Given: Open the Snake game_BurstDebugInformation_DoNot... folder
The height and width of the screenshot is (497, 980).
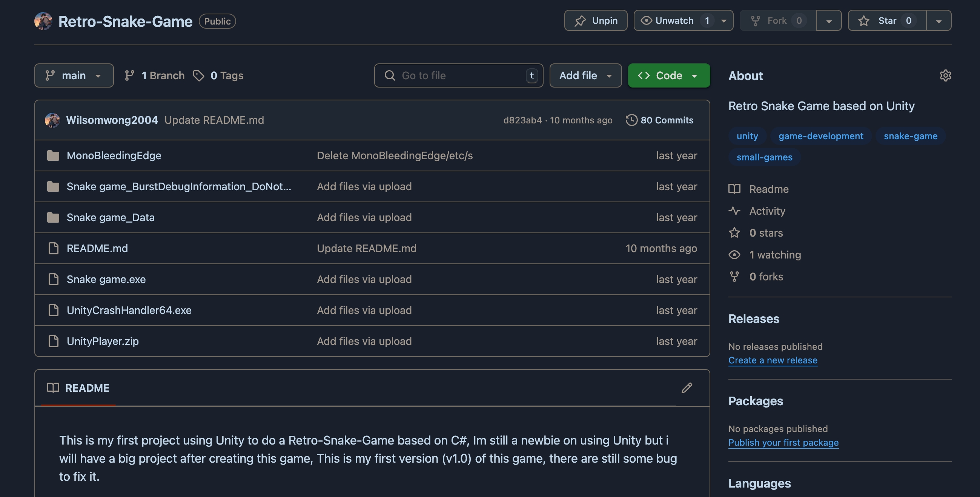Looking at the screenshot, I should (179, 186).
